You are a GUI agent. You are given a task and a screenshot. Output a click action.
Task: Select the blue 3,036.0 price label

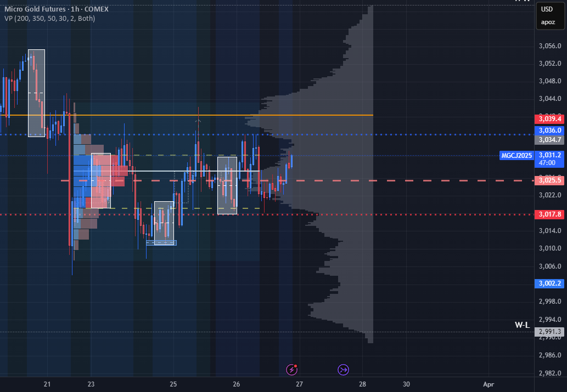pyautogui.click(x=549, y=130)
